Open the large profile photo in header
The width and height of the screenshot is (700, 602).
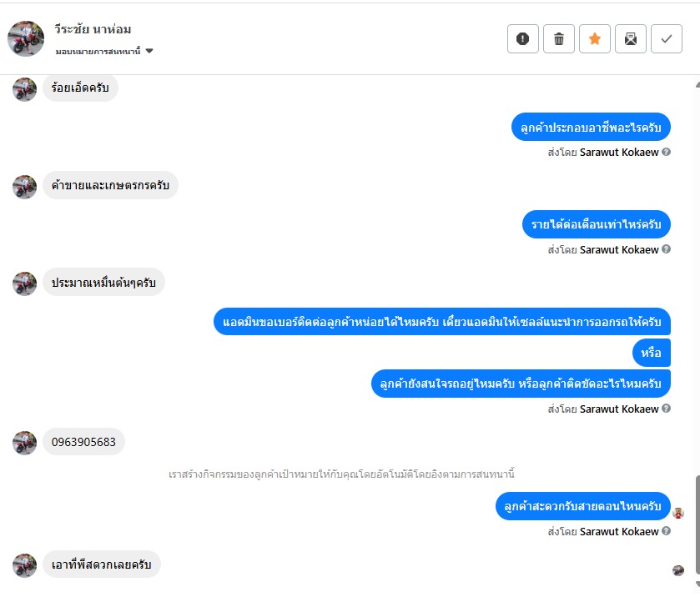26,38
